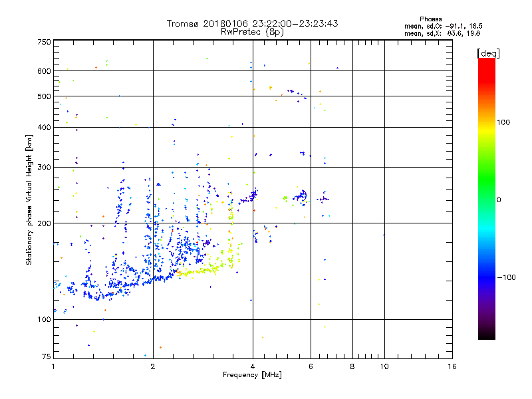Click the 'RwPretec (8p)' subtitle

(252, 32)
